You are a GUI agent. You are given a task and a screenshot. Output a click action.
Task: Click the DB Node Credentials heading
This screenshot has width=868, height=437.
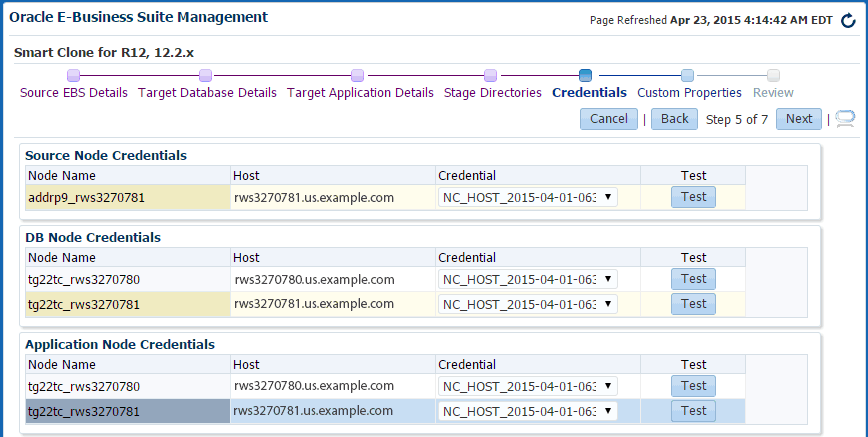click(x=93, y=238)
